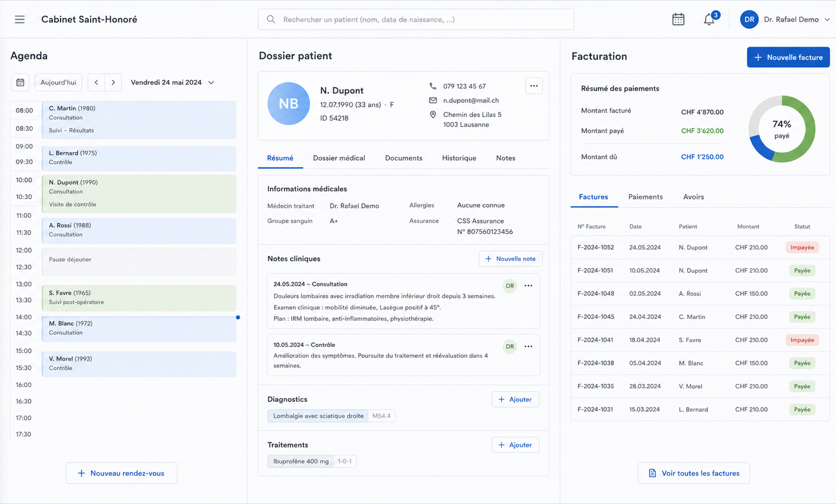Click the patient phone icon
Viewport: 836px width, 504px height.
pyautogui.click(x=433, y=86)
